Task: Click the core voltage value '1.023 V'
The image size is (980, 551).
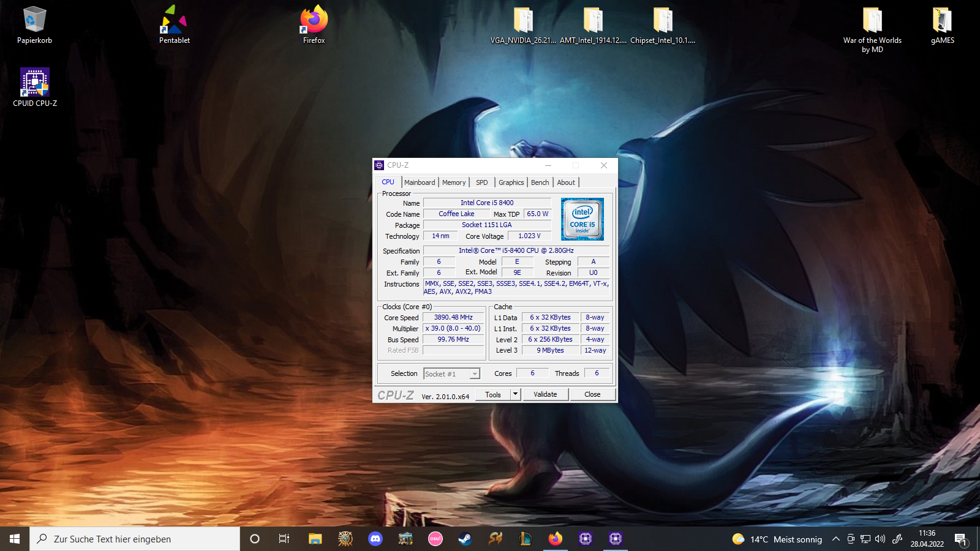Action: [x=529, y=236]
